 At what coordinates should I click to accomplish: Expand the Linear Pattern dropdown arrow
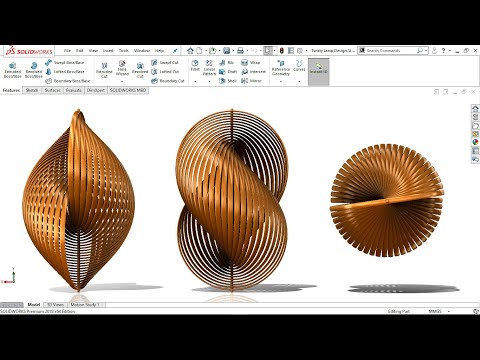pyautogui.click(x=209, y=81)
